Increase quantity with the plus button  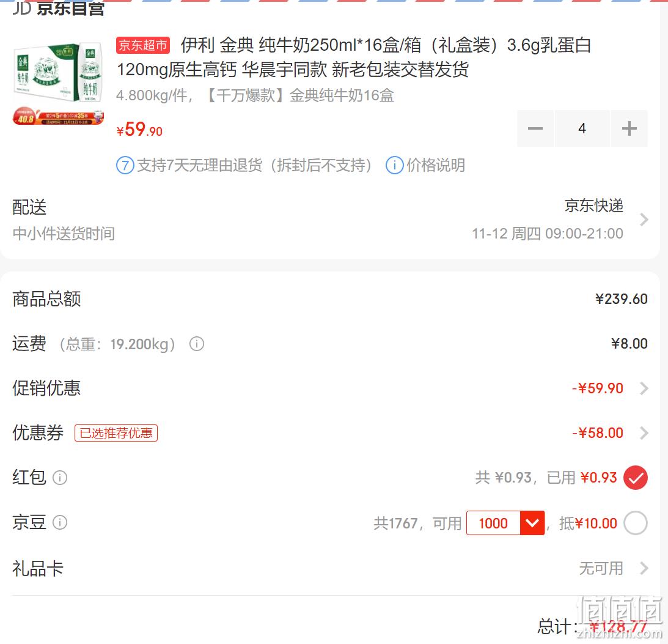pyautogui.click(x=629, y=128)
